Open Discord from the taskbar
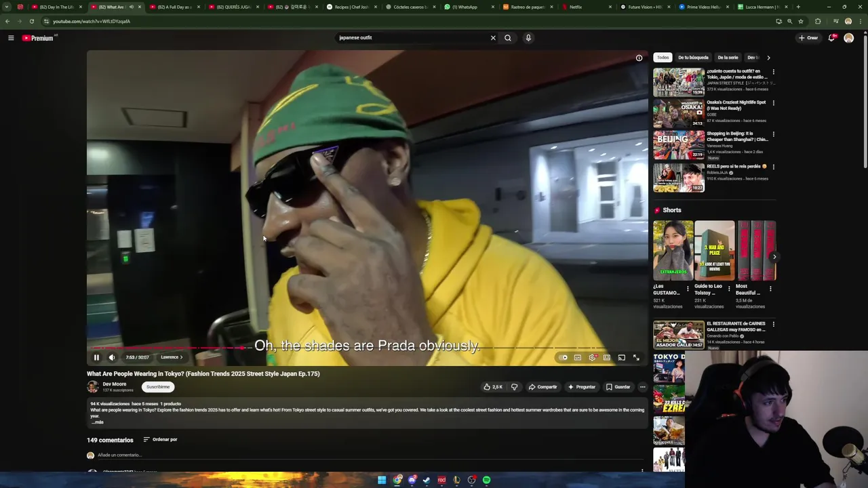The height and width of the screenshot is (488, 868). [412, 480]
